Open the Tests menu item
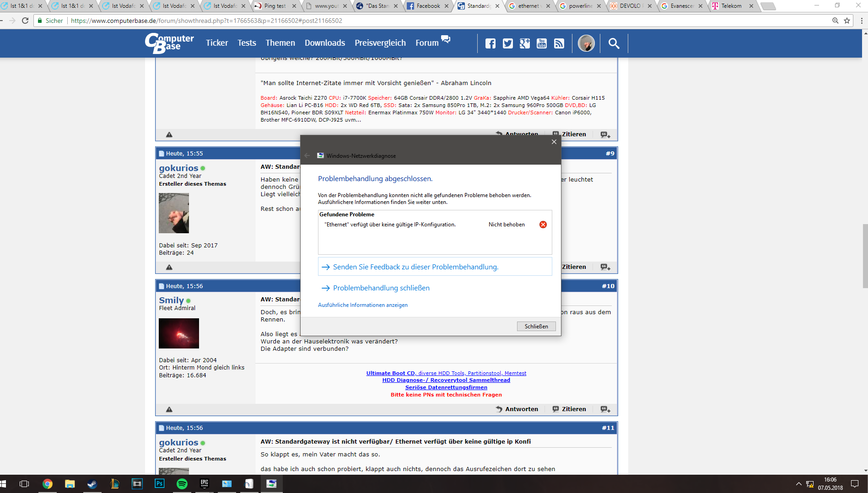The width and height of the screenshot is (868, 493). (247, 43)
